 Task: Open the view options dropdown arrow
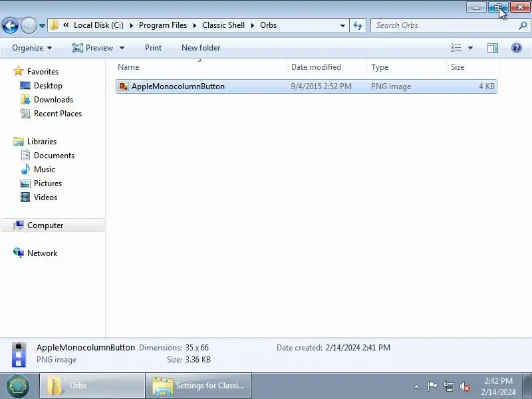[470, 48]
